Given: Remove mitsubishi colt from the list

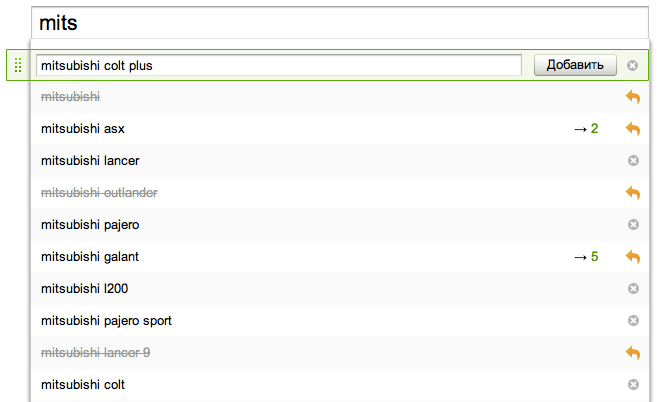Looking at the screenshot, I should pyautogui.click(x=632, y=385).
